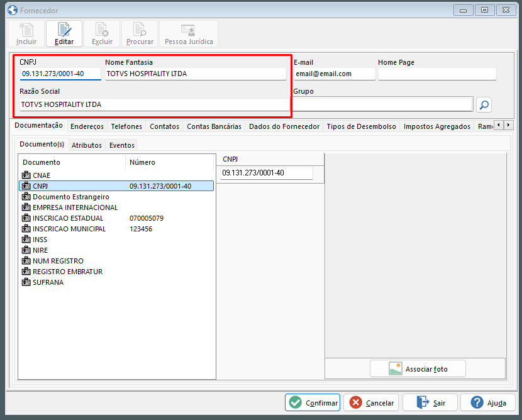
Task: Open the Tipos de Desembolso tab
Action: click(x=361, y=126)
